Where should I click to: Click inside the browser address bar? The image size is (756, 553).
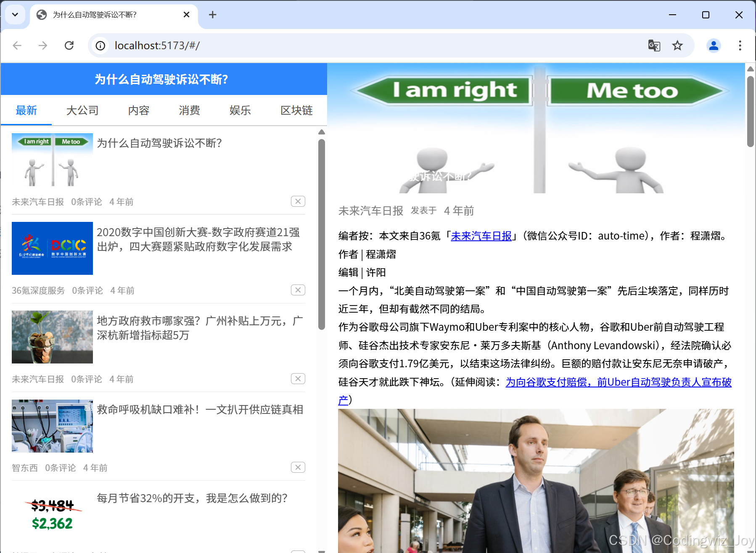[294, 45]
